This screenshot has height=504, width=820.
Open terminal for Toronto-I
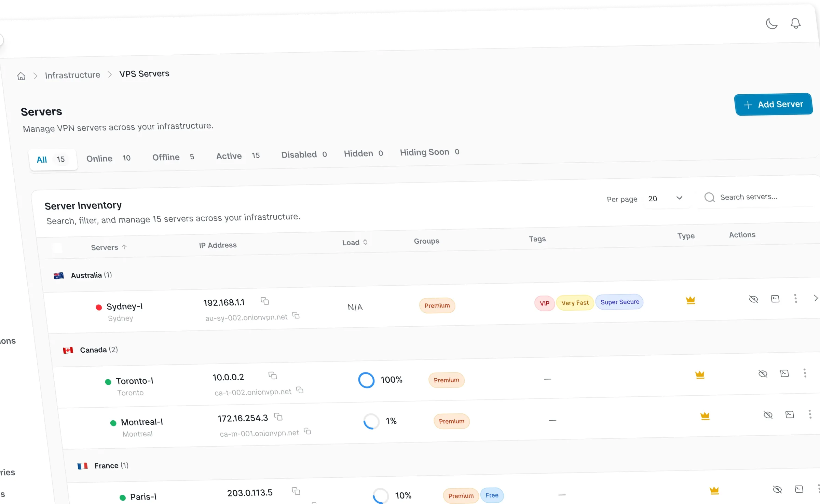point(784,373)
